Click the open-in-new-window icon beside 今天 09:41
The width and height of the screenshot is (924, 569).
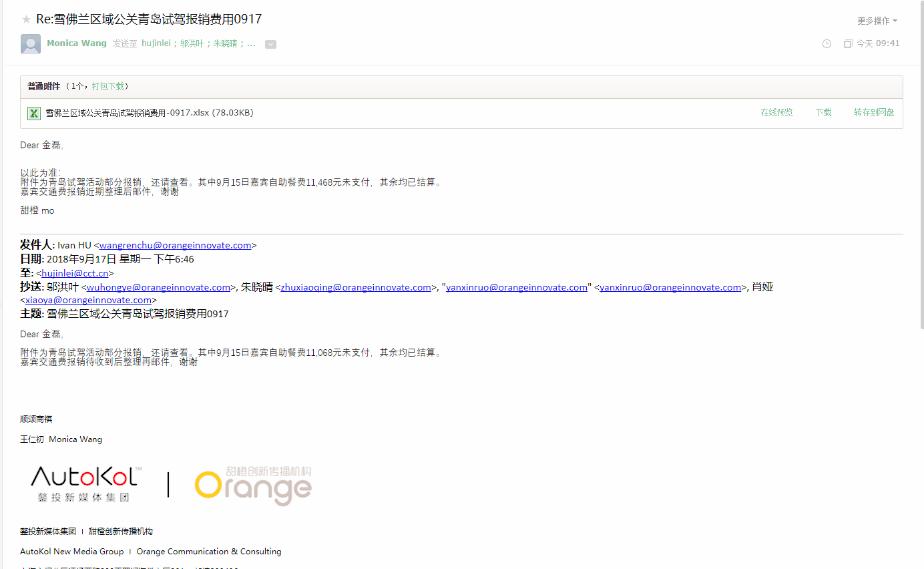pos(847,43)
